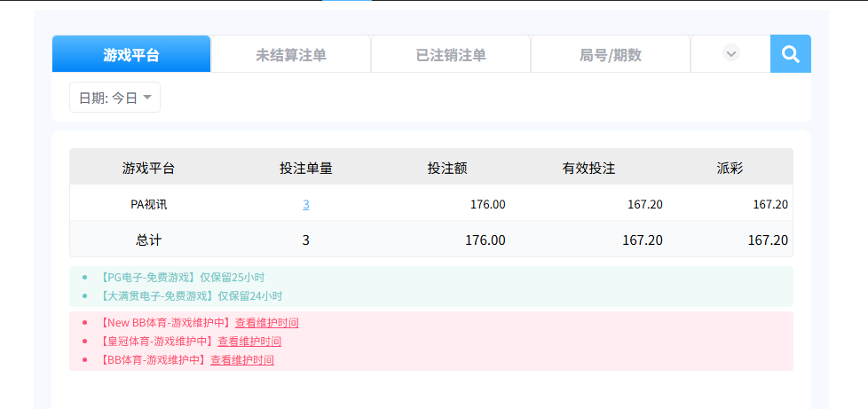Open 查看维护时间 link for New BB体育
This screenshot has height=409, width=868.
[266, 323]
